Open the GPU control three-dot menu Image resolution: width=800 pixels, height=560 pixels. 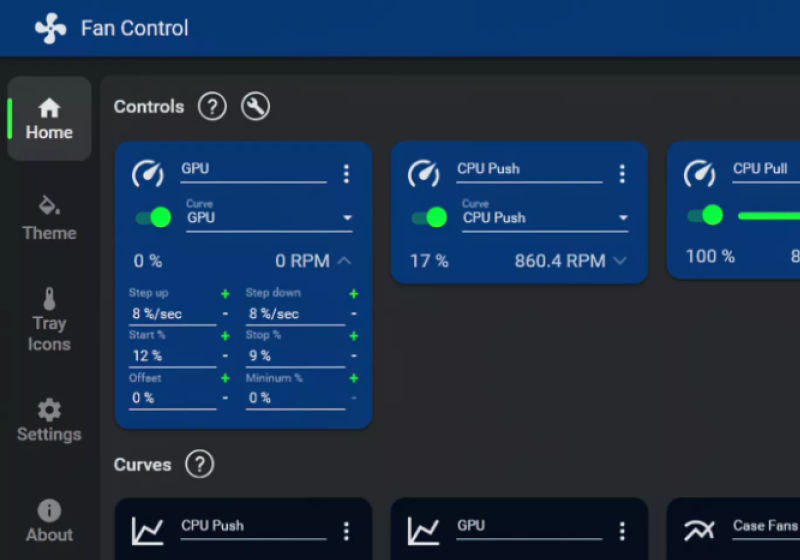[x=346, y=174]
